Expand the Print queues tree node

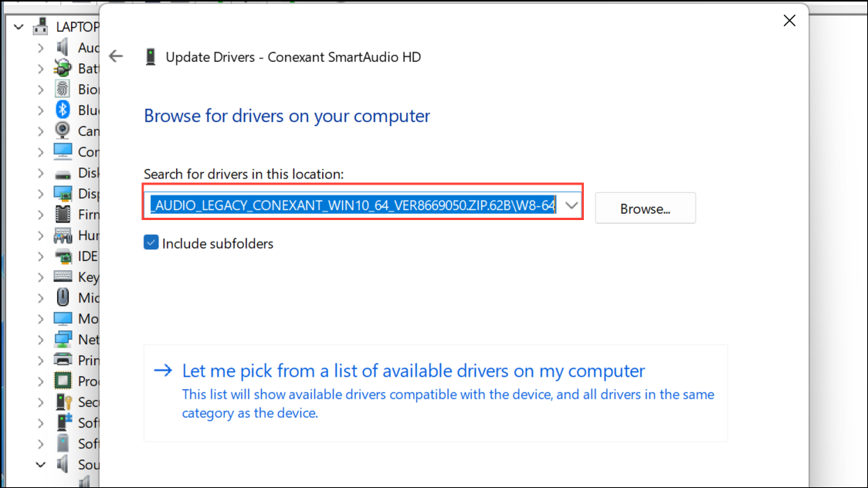point(40,361)
